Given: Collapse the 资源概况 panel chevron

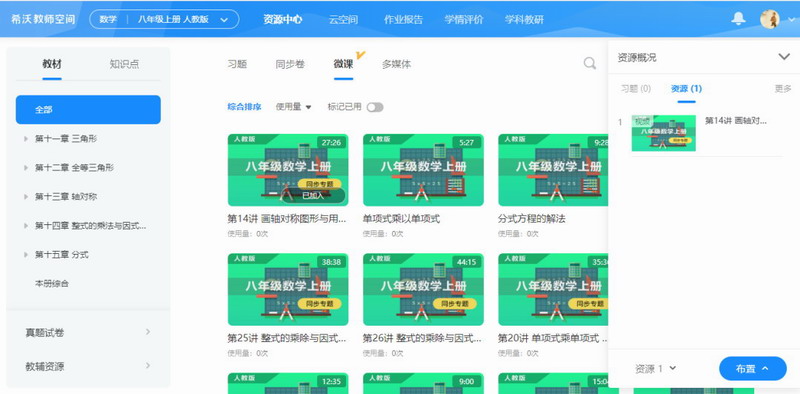Looking at the screenshot, I should 784,57.
